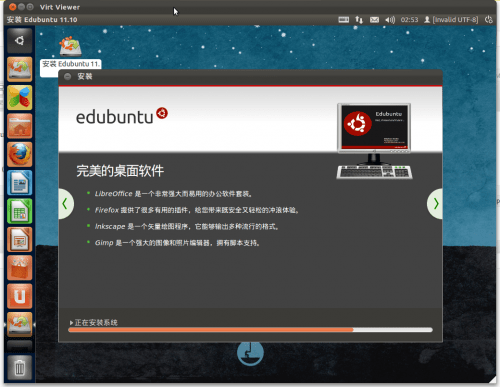Open the Home Folder launcher icon
This screenshot has width=500, height=387.
(x=20, y=126)
